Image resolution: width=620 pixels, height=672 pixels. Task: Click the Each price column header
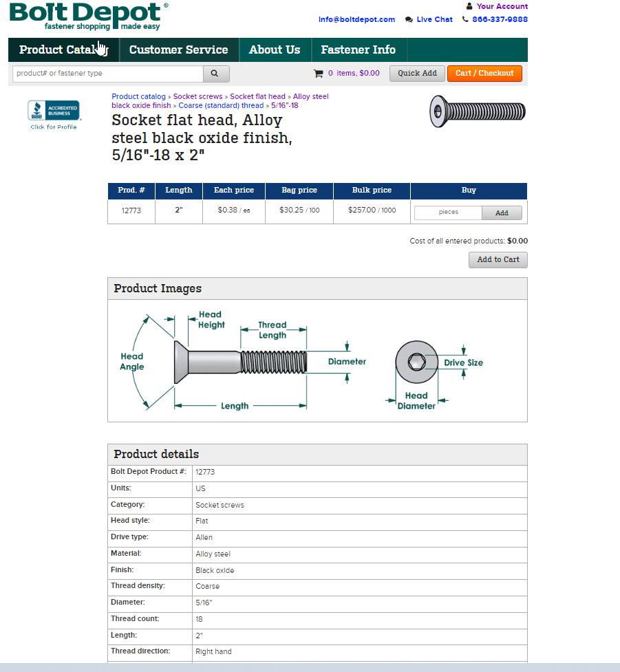234,191
